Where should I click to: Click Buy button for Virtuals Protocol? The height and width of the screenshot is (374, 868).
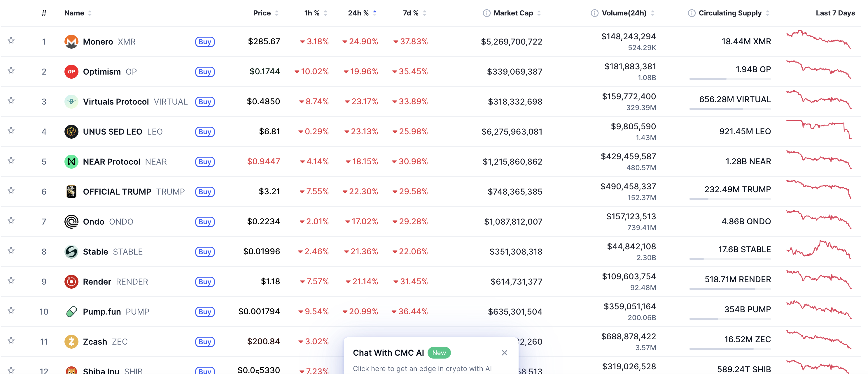[x=204, y=102]
